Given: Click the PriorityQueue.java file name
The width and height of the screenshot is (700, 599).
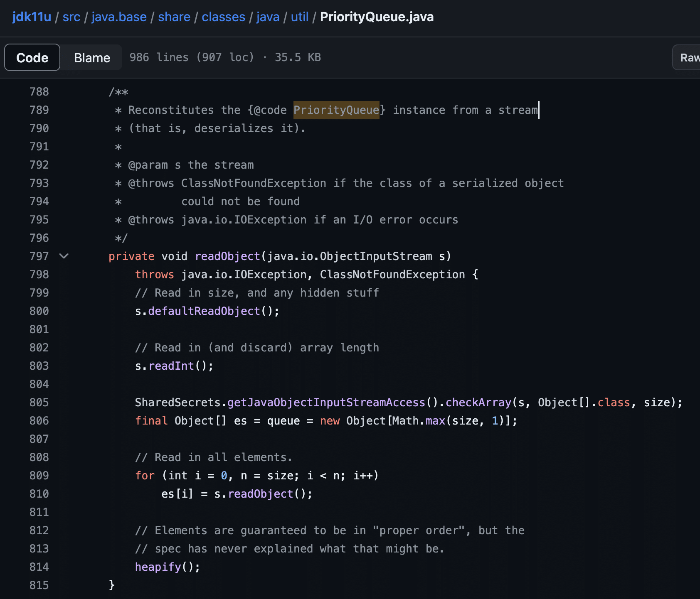Looking at the screenshot, I should point(377,17).
